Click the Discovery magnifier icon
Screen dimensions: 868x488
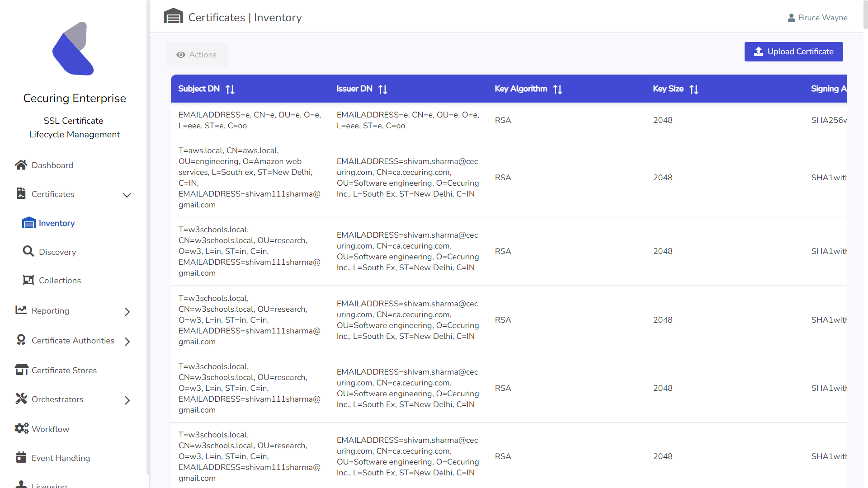click(28, 251)
